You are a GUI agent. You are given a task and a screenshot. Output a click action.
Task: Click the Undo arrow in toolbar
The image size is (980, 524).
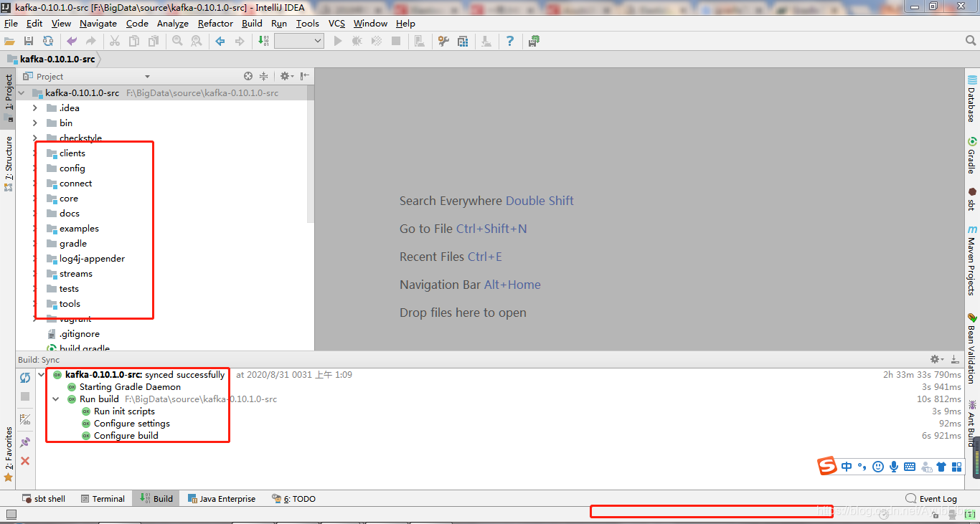(72, 42)
